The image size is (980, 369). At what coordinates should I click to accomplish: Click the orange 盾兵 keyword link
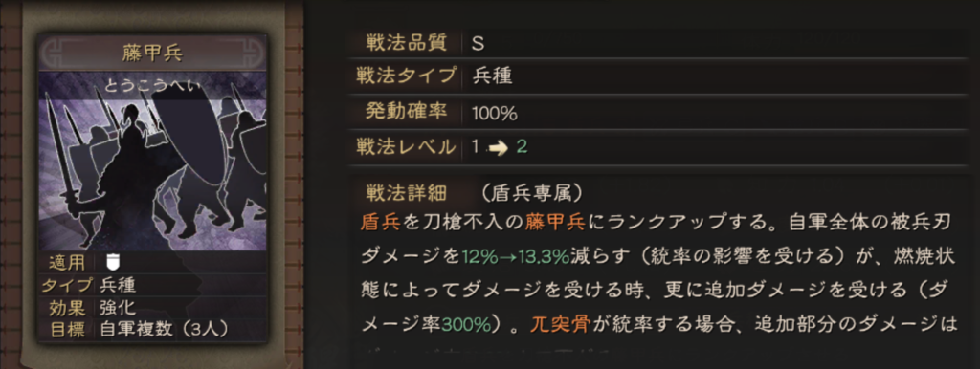coord(381,221)
